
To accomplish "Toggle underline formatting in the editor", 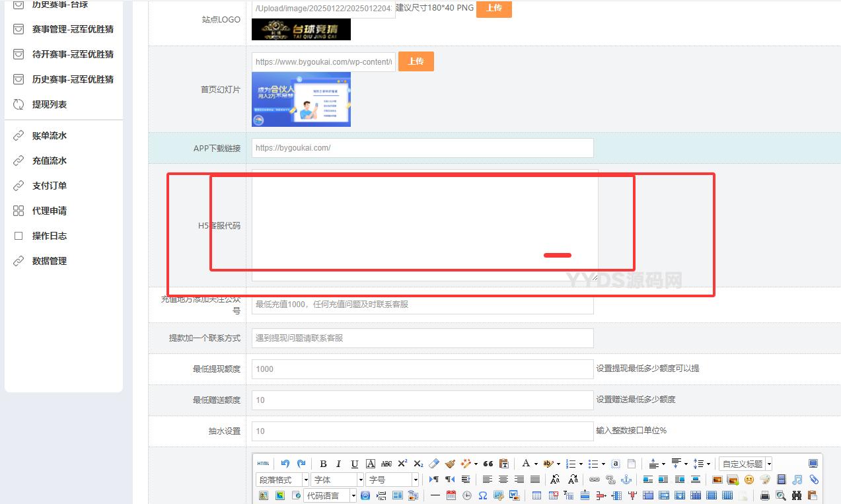I will pos(353,463).
